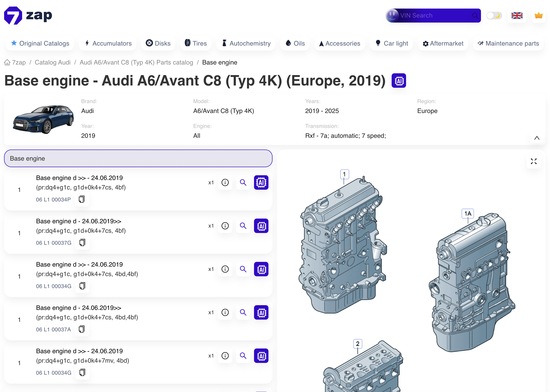Open the Tires category
The width and height of the screenshot is (550, 392).
pyautogui.click(x=196, y=44)
